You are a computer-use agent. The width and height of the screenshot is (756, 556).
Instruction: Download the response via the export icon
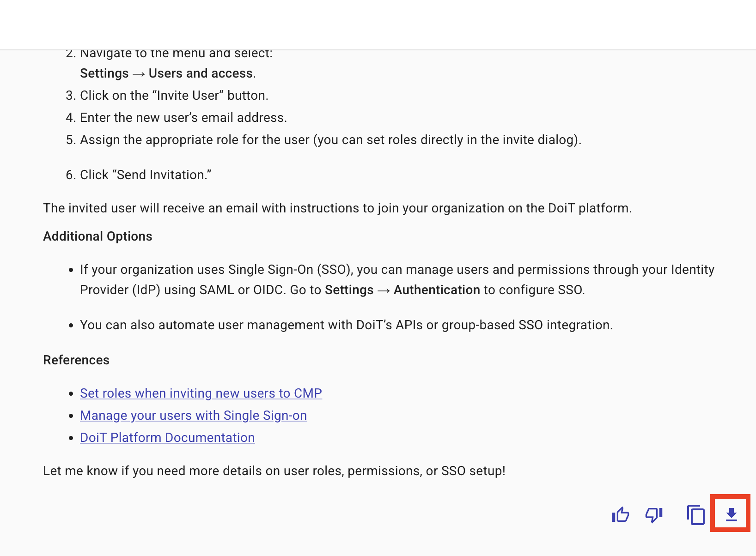pos(731,514)
